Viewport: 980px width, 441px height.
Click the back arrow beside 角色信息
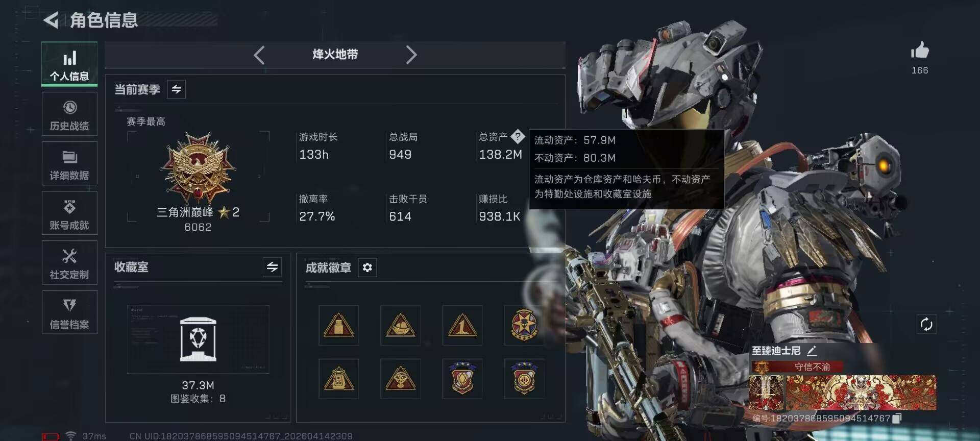pyautogui.click(x=51, y=20)
